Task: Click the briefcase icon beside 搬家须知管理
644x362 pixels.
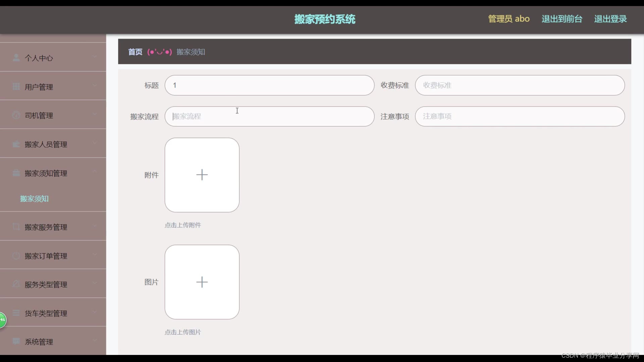Action: (x=16, y=173)
